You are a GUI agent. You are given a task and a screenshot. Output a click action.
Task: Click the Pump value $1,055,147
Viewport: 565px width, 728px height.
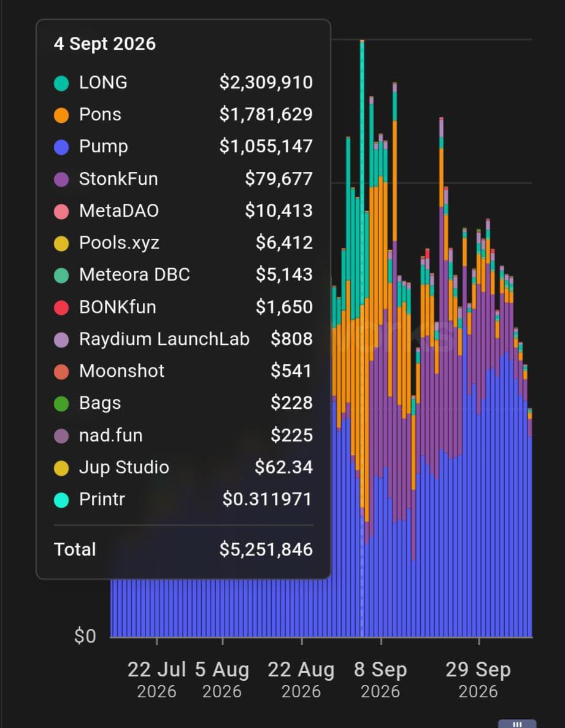[x=266, y=147]
